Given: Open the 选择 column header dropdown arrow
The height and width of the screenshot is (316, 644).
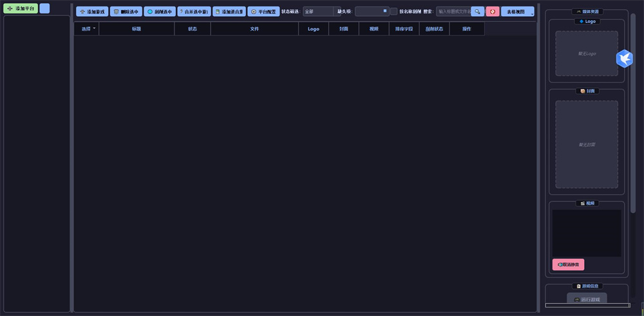Looking at the screenshot, I should point(94,28).
